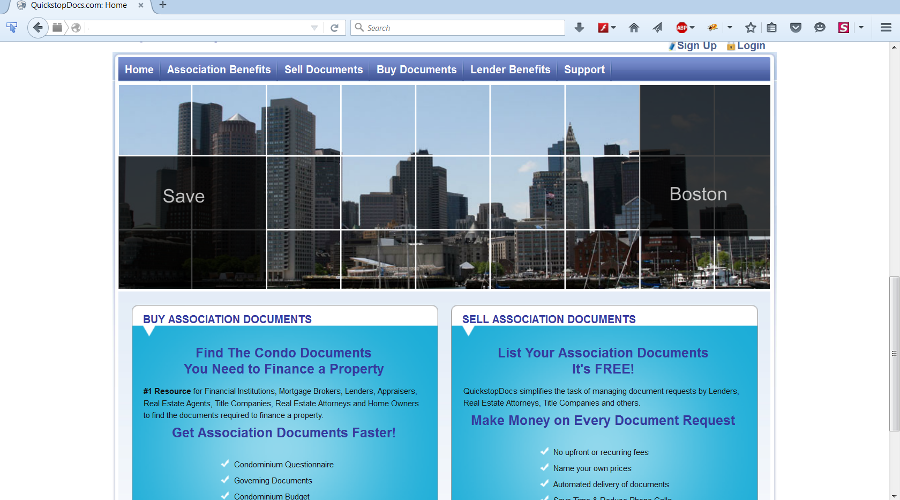Open the Firefox hamburger menu
Viewport: 900px width, 500px height.
[886, 28]
